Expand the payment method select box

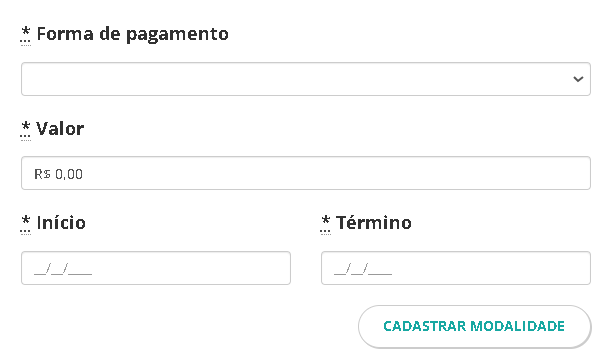306,79
